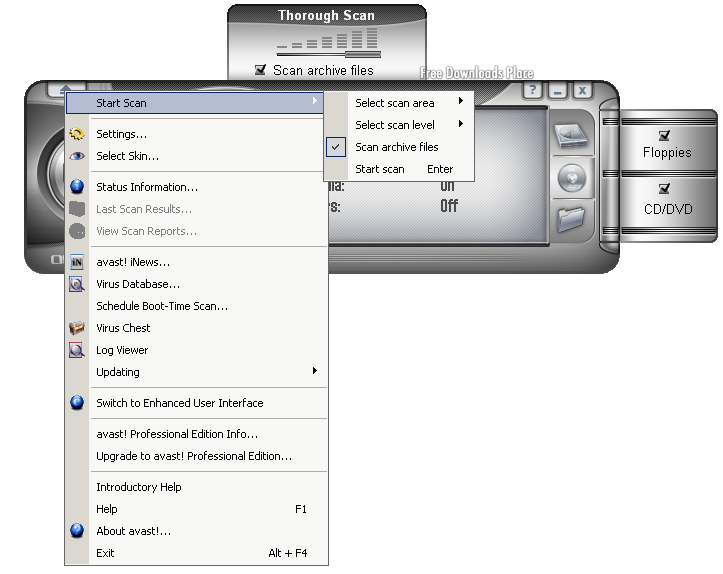723x574 pixels.
Task: Open Log Viewer menu entry
Action: pos(196,350)
